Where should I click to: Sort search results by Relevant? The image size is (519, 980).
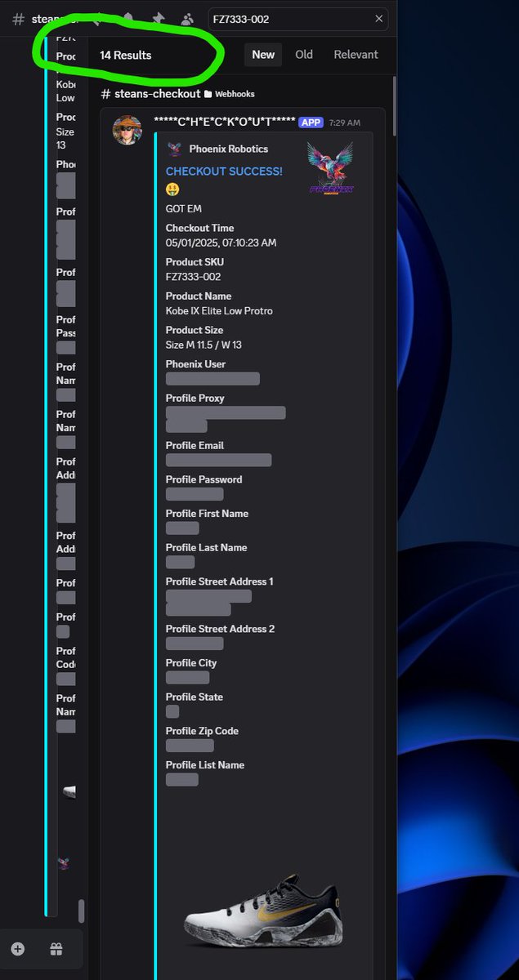click(356, 55)
